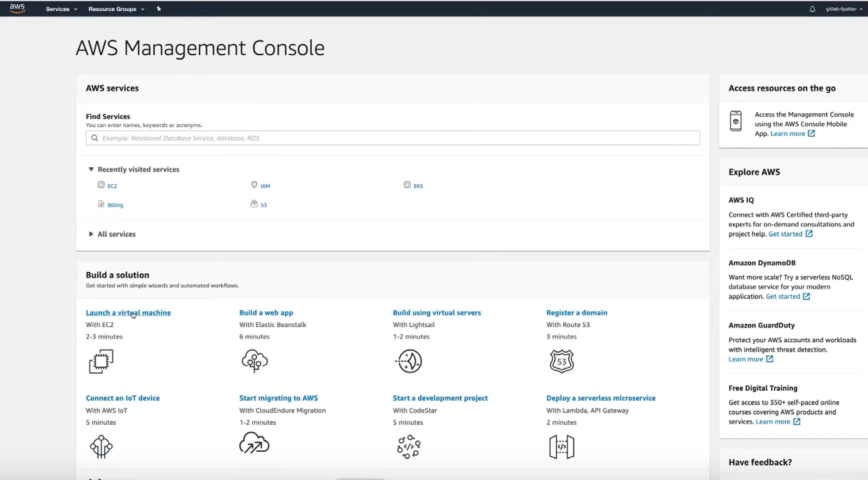The height and width of the screenshot is (480, 868).
Task: Open the Launch a virtual machine link
Action: pos(128,313)
